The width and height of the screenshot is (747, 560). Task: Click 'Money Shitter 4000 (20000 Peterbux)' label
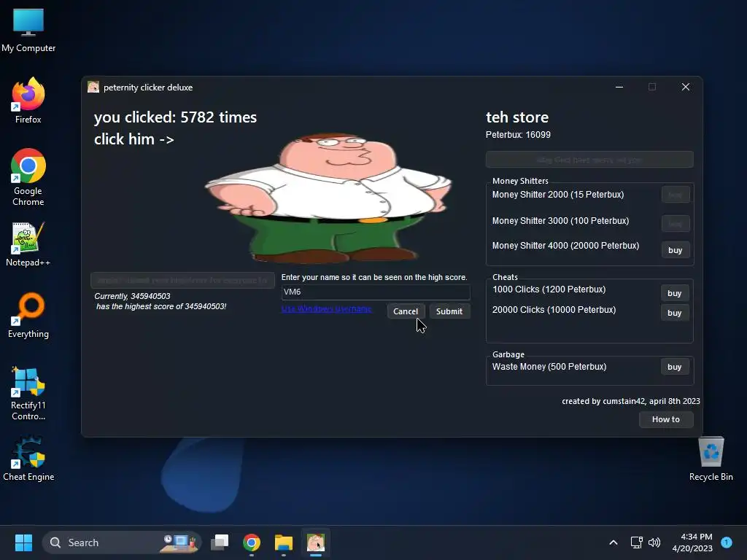(x=565, y=246)
